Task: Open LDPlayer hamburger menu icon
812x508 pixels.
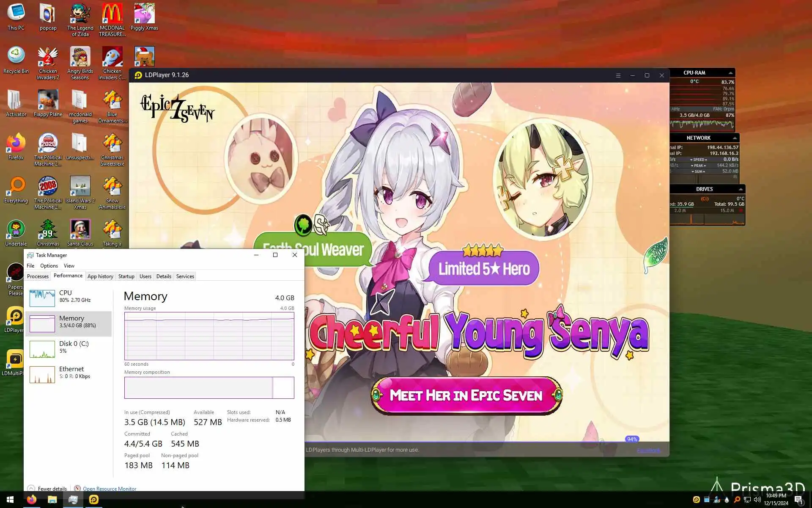Action: pyautogui.click(x=618, y=75)
